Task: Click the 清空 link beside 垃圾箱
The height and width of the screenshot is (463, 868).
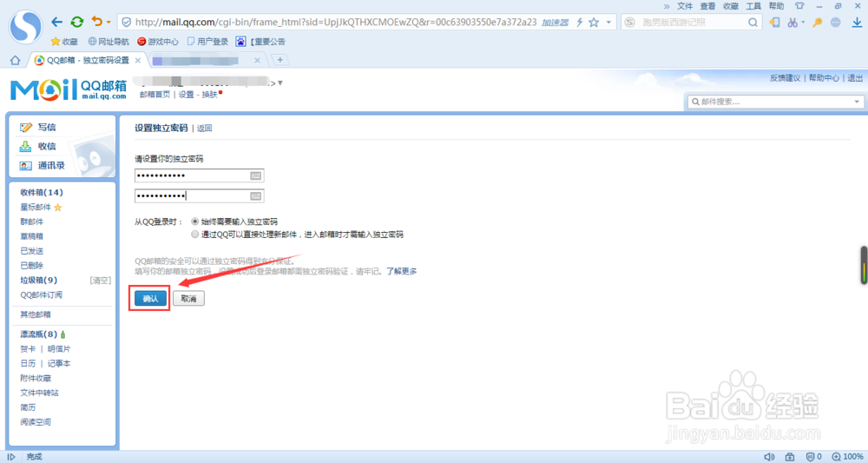Action: click(x=100, y=281)
